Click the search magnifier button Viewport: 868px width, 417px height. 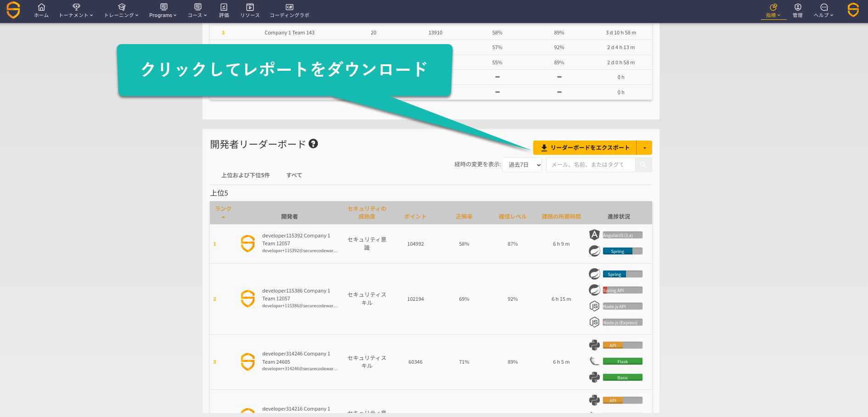(643, 165)
